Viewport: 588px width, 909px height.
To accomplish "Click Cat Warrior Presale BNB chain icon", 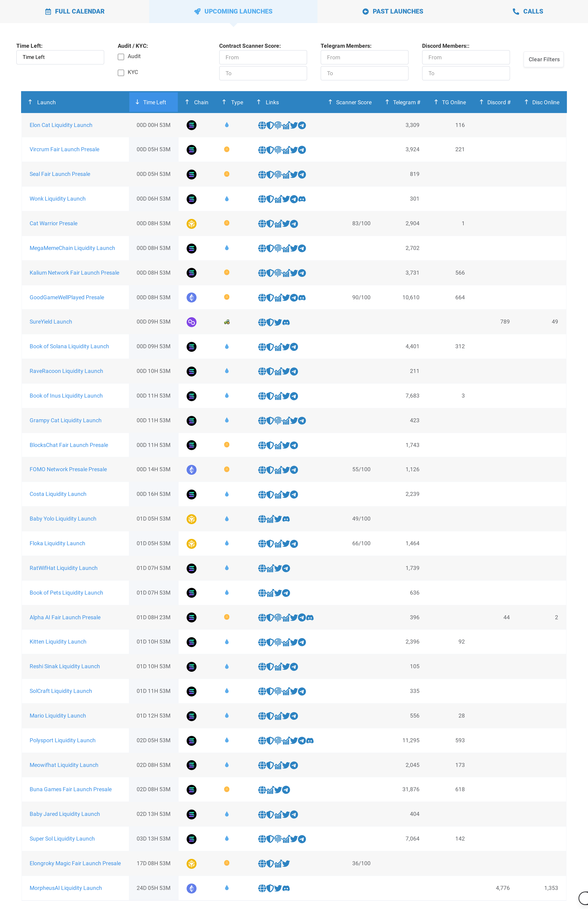I will coord(192,223).
